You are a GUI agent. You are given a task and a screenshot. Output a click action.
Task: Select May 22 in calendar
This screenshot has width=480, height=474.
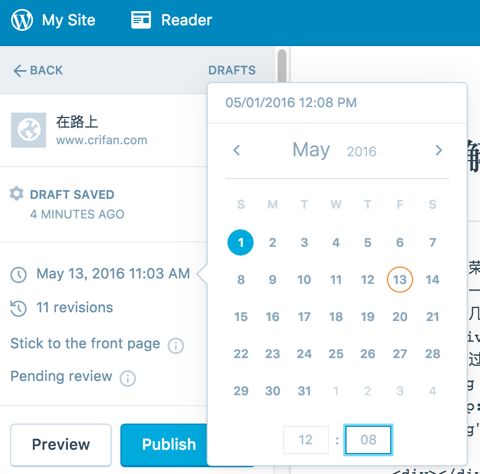pos(241,353)
